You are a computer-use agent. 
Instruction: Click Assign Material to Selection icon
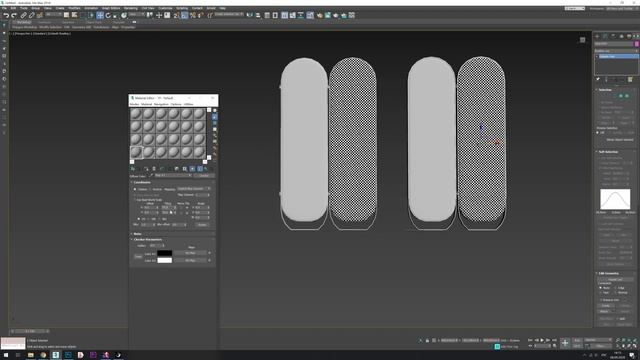146,169
